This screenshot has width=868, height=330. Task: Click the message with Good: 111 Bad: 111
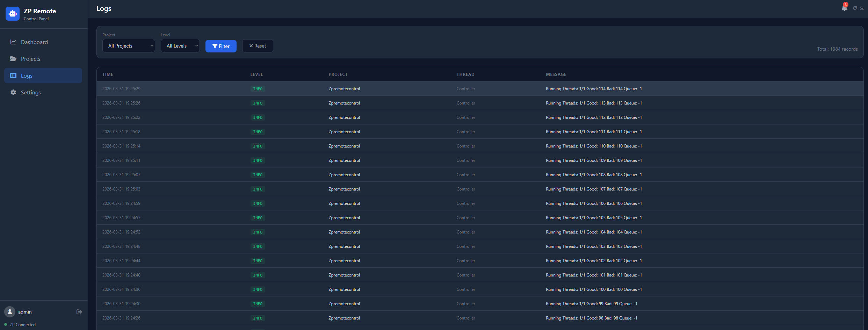point(594,132)
